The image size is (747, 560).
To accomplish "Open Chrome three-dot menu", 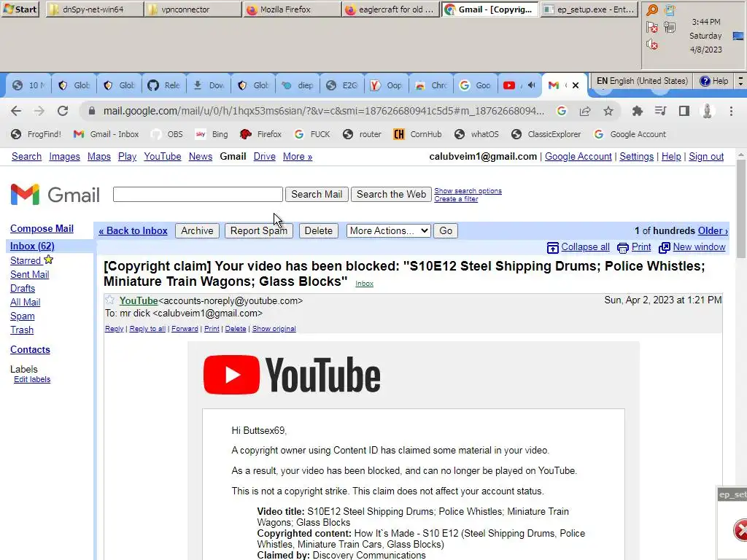I will pos(731,111).
